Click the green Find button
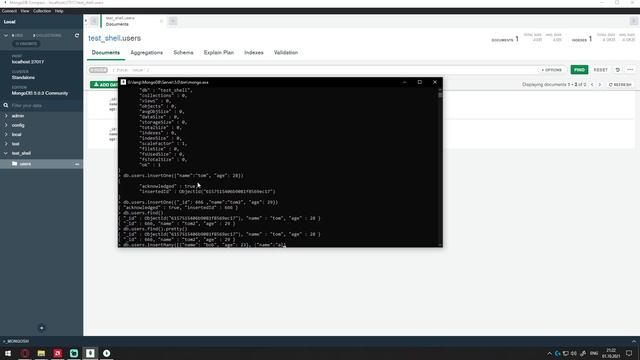This screenshot has height=360, width=640. (x=579, y=70)
